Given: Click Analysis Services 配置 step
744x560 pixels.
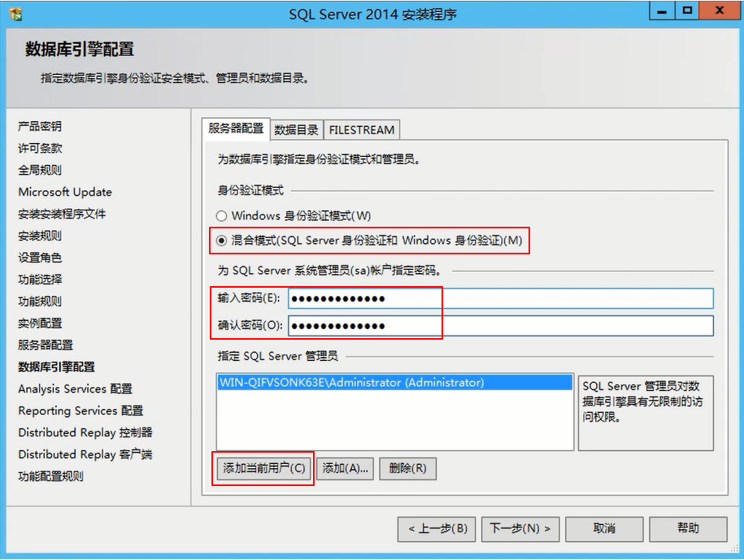Looking at the screenshot, I should click(75, 389).
